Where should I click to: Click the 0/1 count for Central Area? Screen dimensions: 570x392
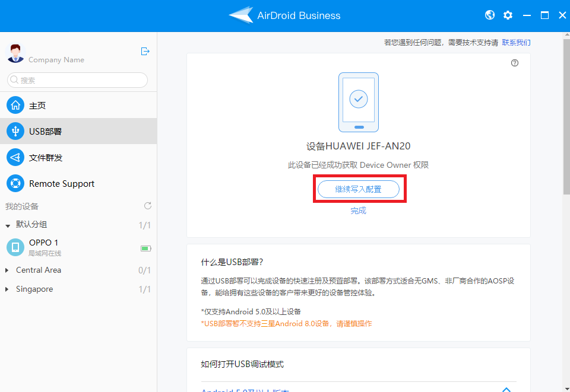point(144,270)
